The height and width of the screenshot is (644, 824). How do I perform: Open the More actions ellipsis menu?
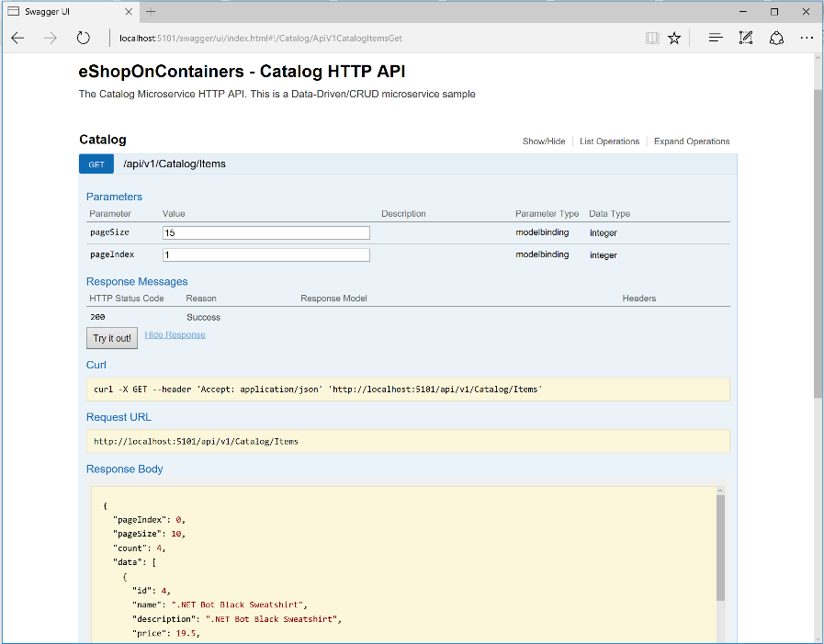(807, 38)
